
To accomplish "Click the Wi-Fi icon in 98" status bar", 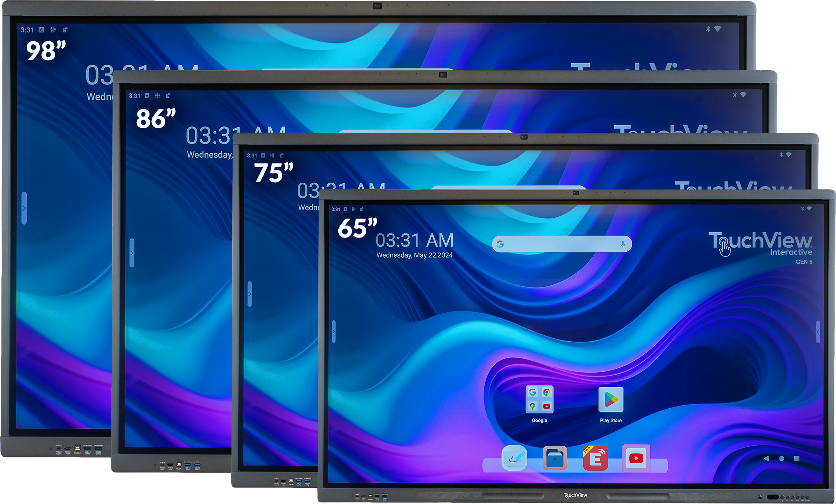I will [718, 29].
